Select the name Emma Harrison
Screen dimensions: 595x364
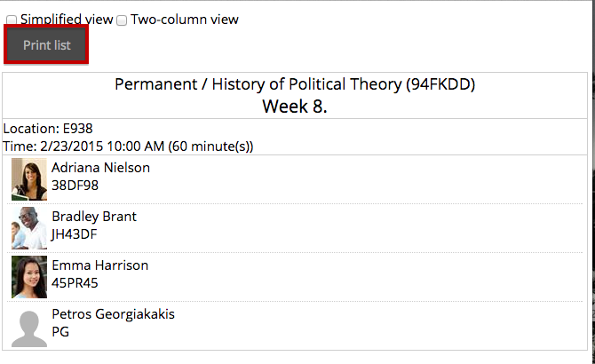(x=99, y=265)
